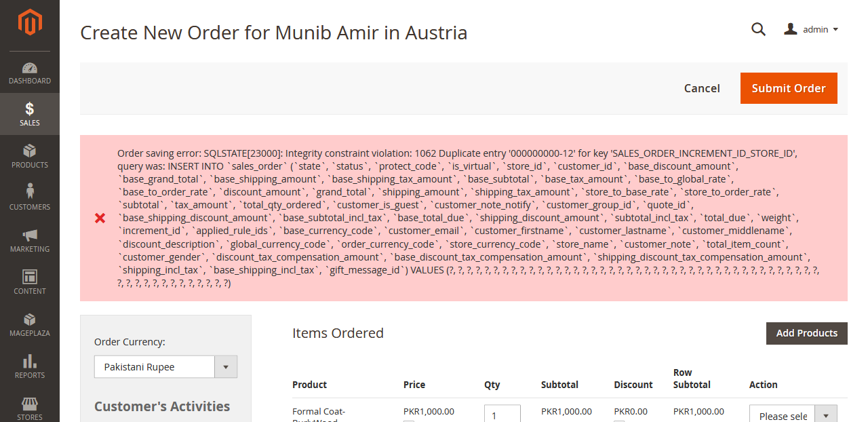Screen dimensions: 868x422
Task: Open the Reports menu item
Action: (30, 366)
